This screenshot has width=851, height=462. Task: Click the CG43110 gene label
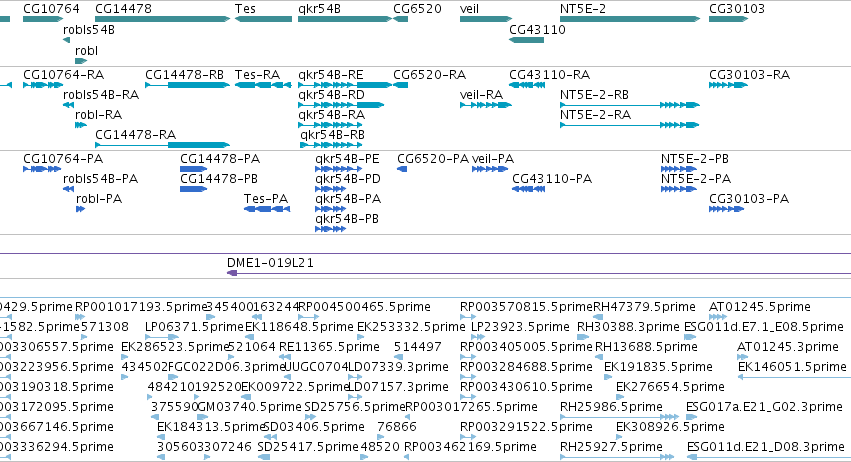click(x=537, y=30)
